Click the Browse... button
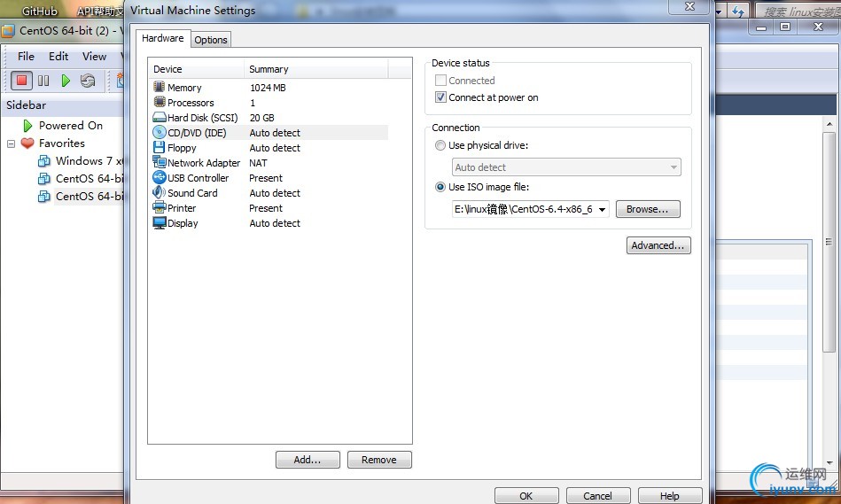The image size is (841, 504). click(648, 209)
